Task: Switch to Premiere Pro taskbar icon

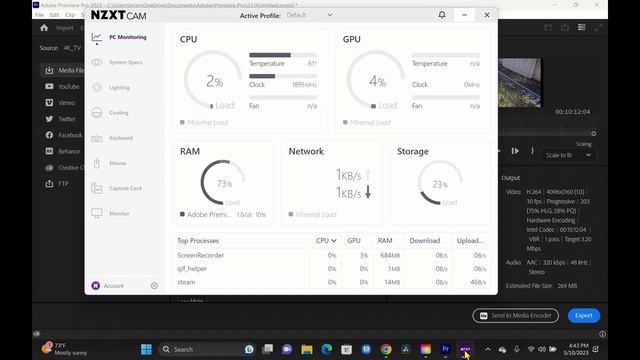Action: click(x=445, y=349)
